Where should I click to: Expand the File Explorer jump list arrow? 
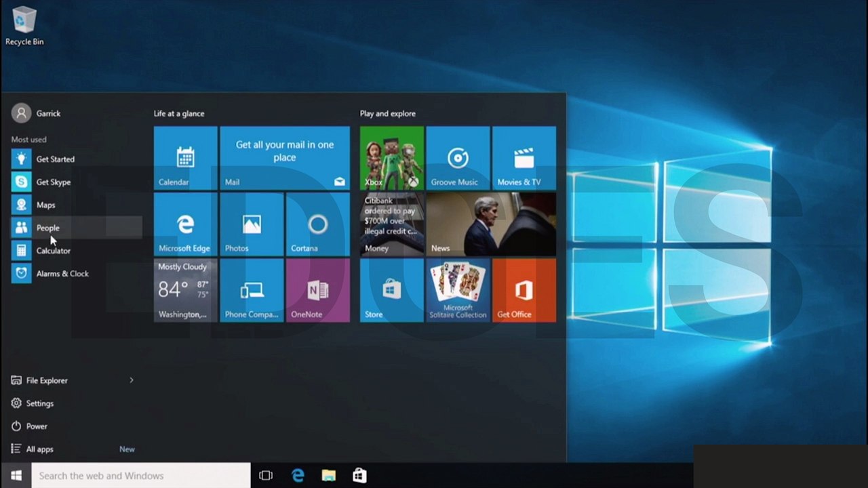coord(132,380)
